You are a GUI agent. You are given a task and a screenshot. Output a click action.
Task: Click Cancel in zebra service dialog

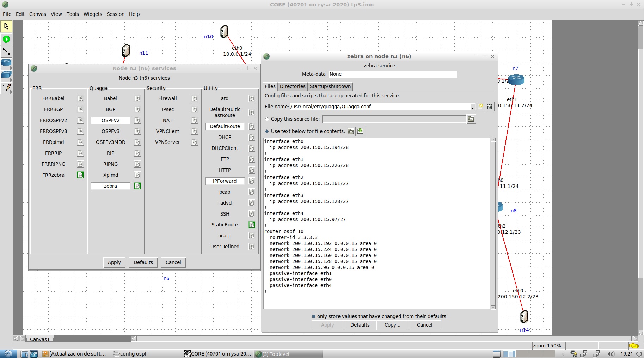(x=424, y=325)
